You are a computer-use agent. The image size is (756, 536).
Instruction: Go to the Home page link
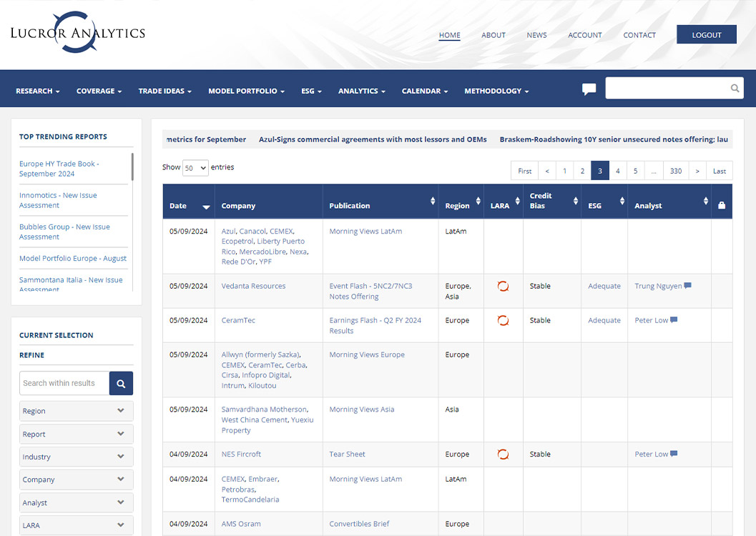(449, 35)
